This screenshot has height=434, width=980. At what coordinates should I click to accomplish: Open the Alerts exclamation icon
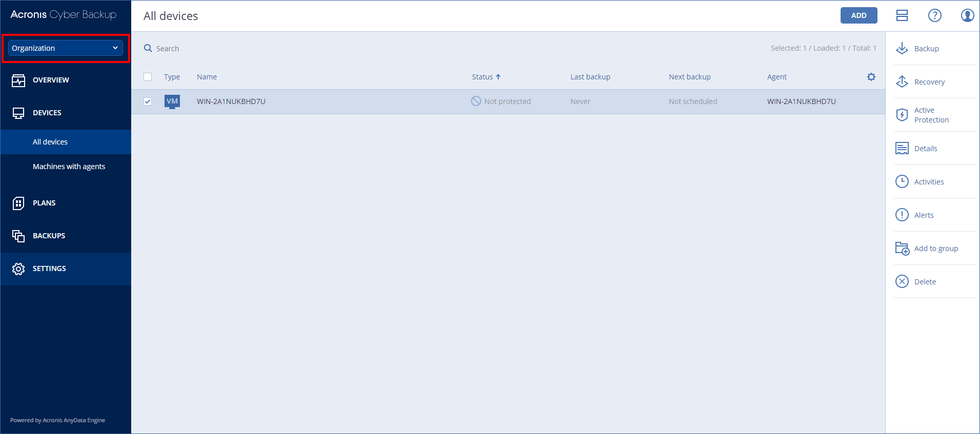click(902, 215)
